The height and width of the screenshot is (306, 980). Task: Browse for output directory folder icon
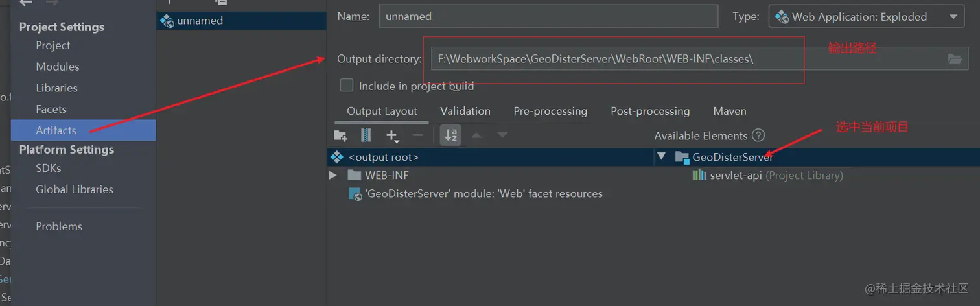click(954, 59)
